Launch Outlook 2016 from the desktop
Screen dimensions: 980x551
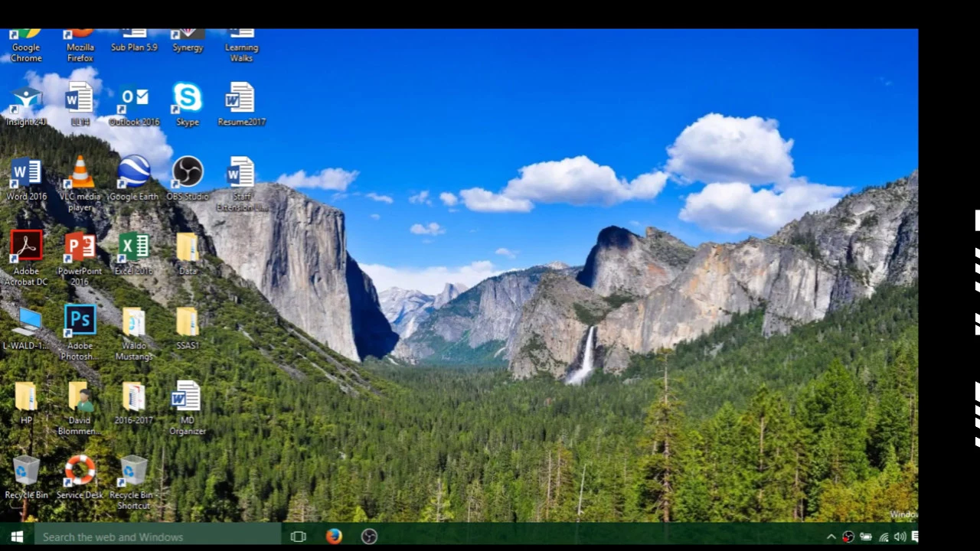tap(134, 106)
